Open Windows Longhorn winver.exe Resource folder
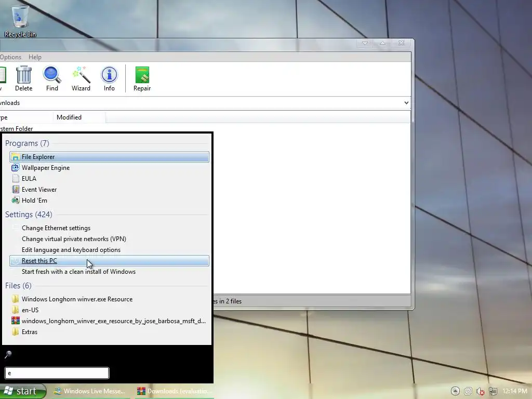 (x=109, y=299)
